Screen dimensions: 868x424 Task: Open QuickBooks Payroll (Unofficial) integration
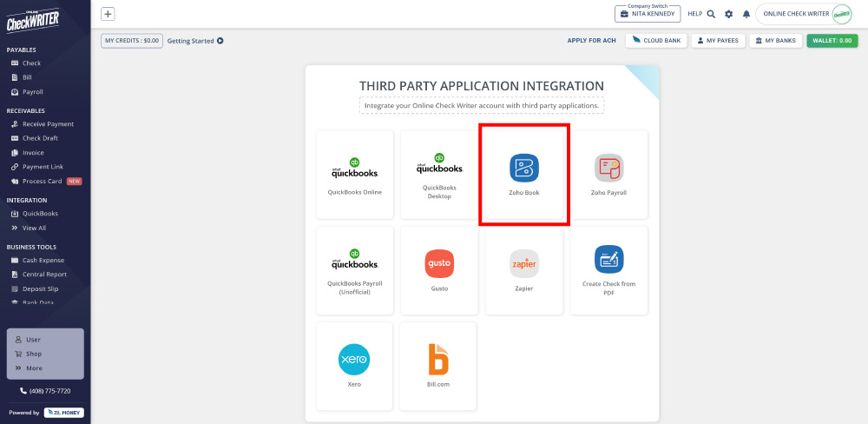pos(355,270)
